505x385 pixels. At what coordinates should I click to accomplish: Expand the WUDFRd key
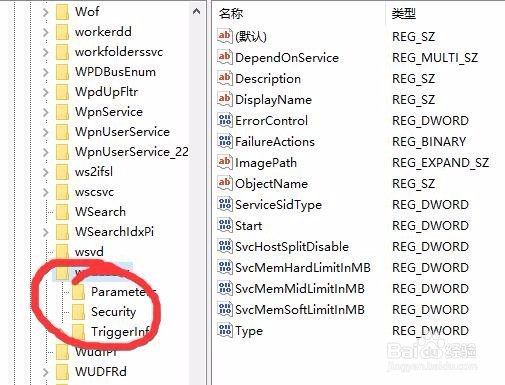click(x=46, y=372)
